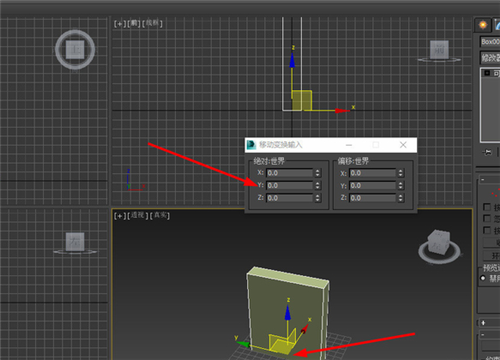The image size is (500, 360).
Task: Click the Absolute World Y input field
Action: pos(289,186)
